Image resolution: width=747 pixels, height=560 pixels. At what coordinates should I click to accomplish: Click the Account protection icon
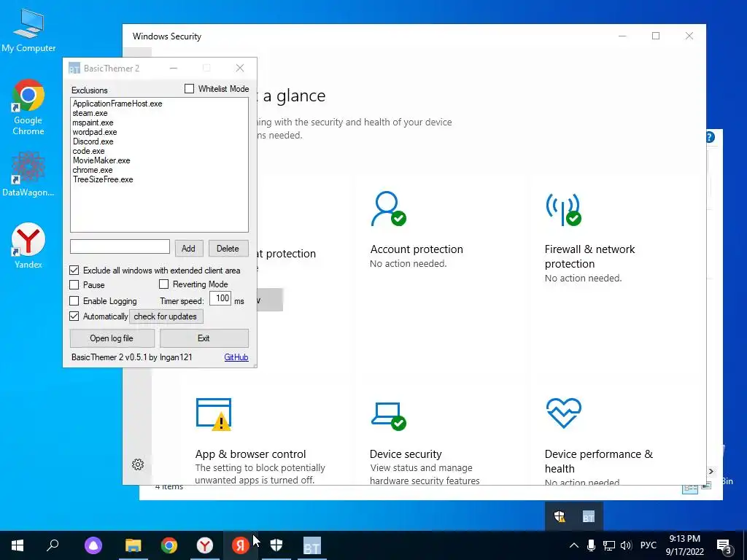388,209
